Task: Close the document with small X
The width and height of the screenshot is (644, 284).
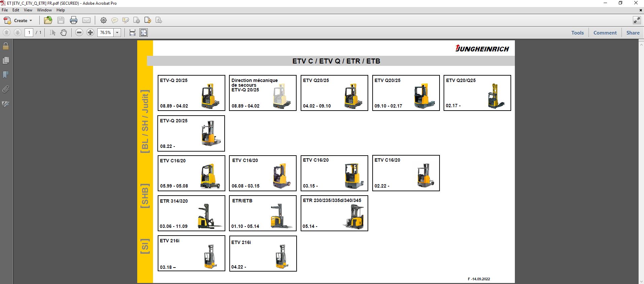Action: click(640, 10)
